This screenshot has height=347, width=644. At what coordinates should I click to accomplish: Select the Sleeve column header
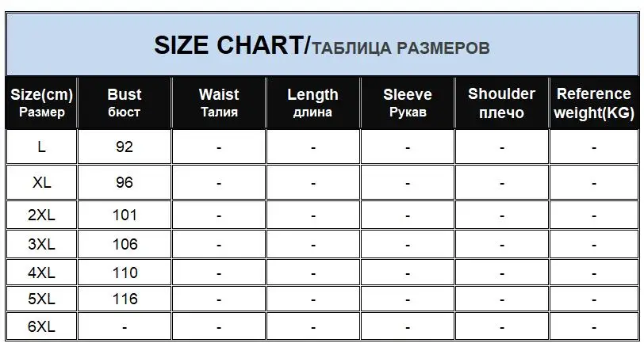tap(408, 102)
